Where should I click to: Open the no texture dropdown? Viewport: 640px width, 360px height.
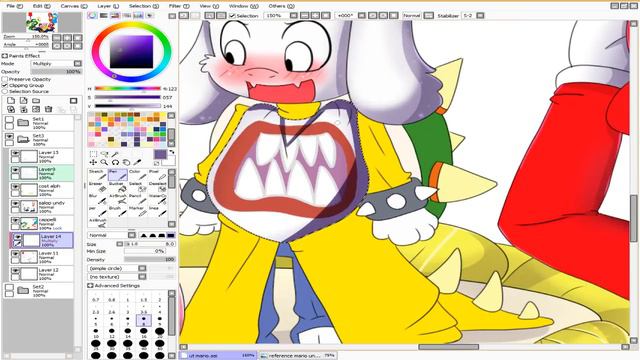(x=142, y=277)
